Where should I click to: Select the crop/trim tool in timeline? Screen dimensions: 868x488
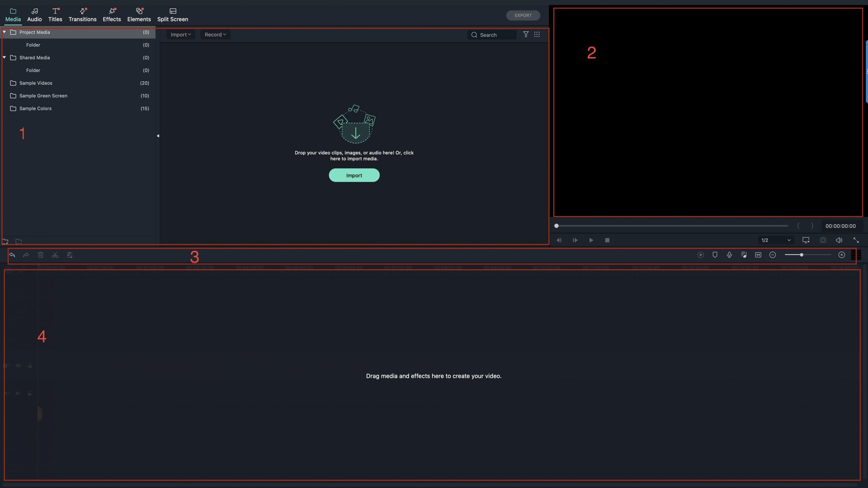54,255
